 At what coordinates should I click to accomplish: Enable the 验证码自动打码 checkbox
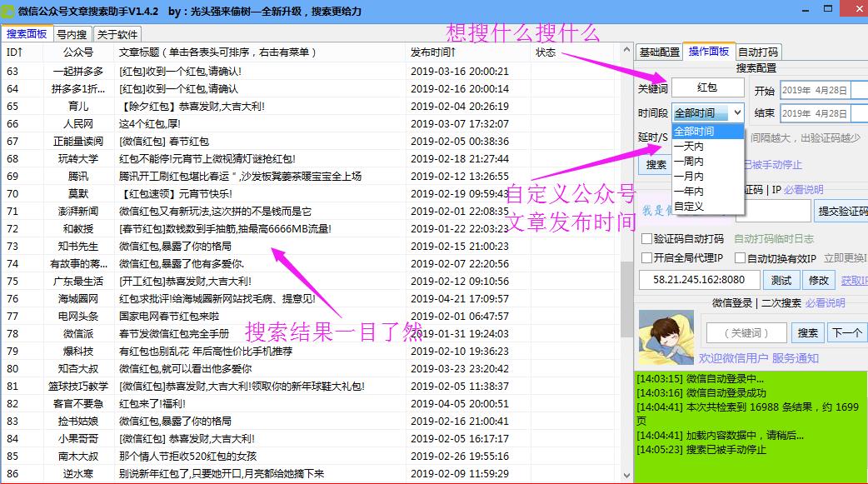[646, 239]
